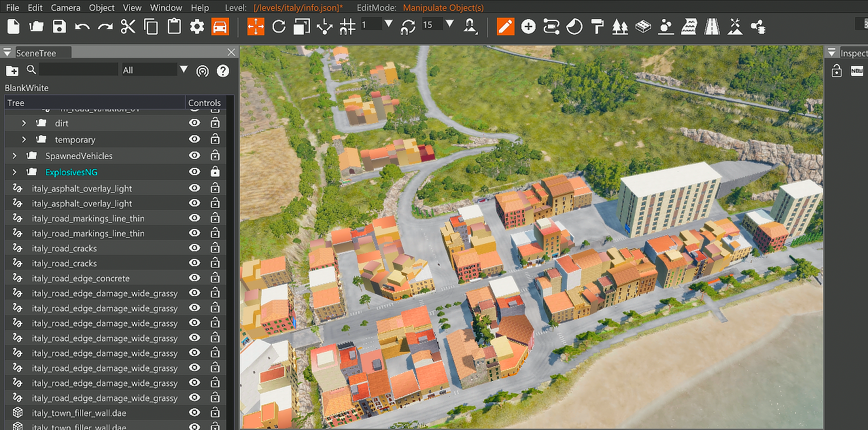Image resolution: width=868 pixels, height=430 pixels.
Task: Click the orange car vehicle icon
Action: (220, 26)
